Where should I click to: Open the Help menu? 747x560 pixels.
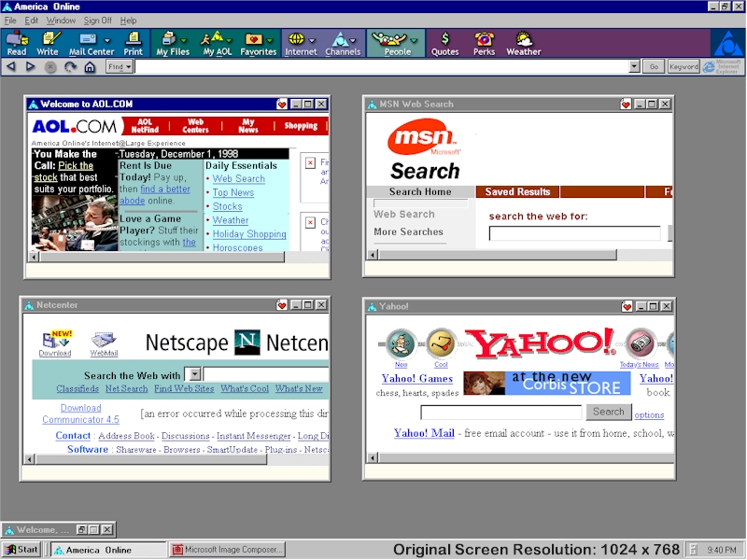(128, 21)
